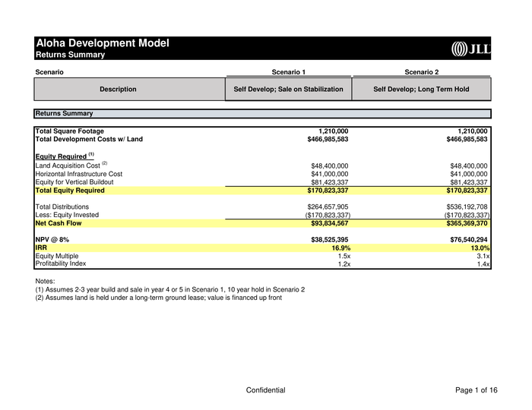
Task: Click the 'Equity Multiple' label
Action: 57,256
